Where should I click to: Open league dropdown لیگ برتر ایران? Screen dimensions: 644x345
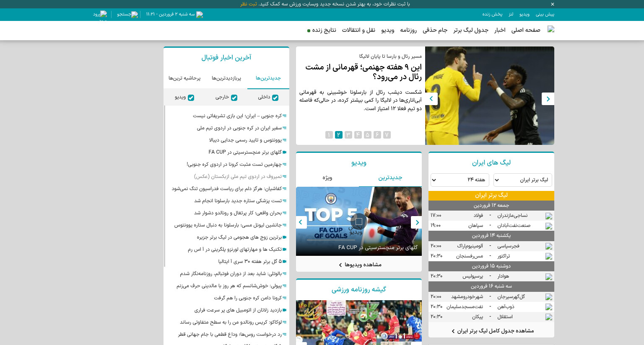coord(522,180)
